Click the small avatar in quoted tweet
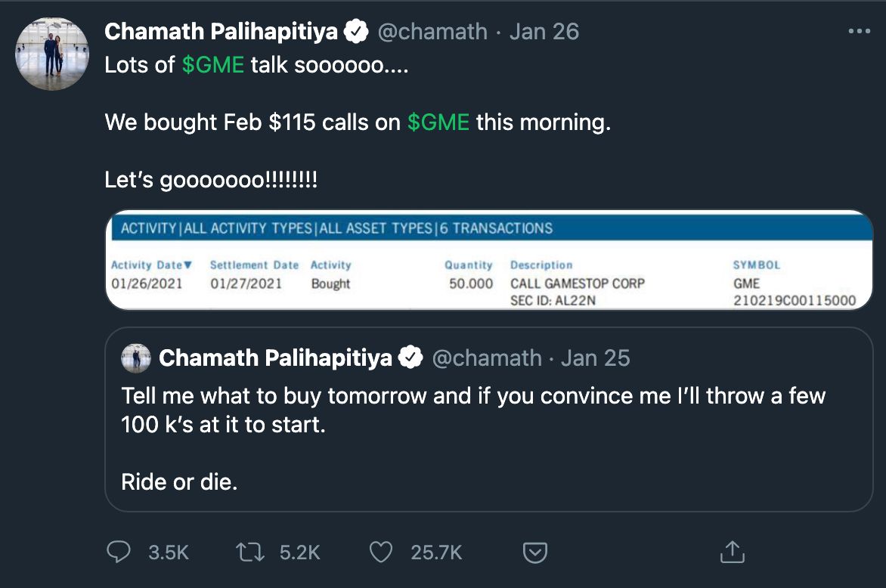The height and width of the screenshot is (588, 886). [x=136, y=357]
